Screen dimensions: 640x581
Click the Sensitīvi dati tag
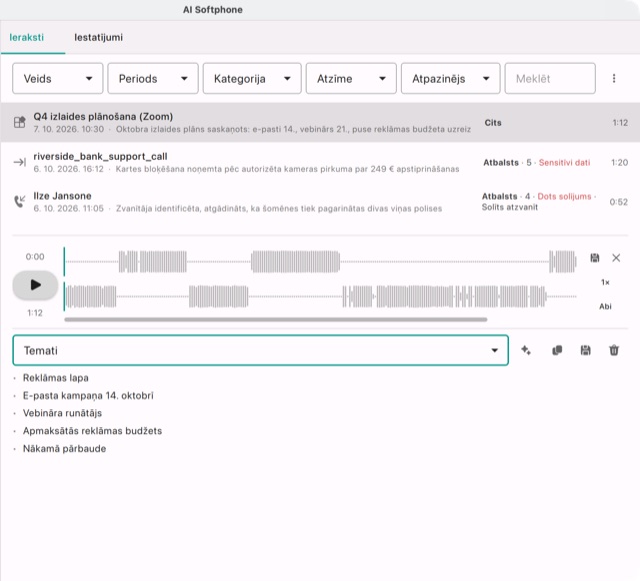click(564, 163)
